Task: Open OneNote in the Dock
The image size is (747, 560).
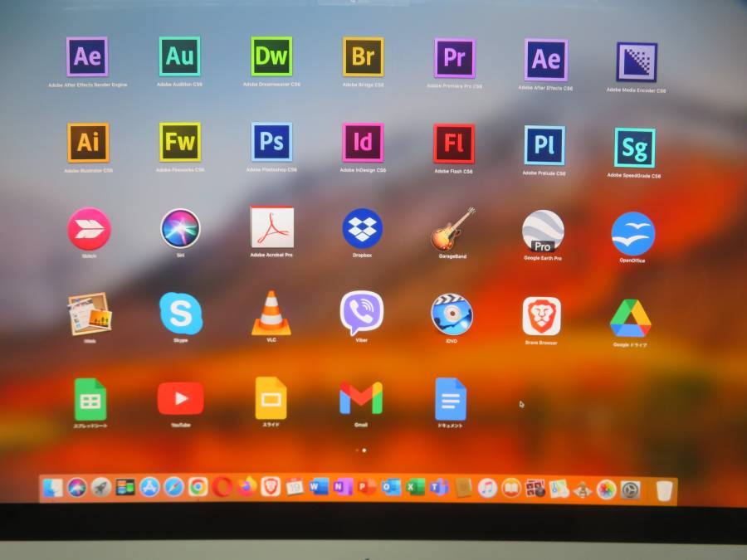Action: pyautogui.click(x=343, y=487)
